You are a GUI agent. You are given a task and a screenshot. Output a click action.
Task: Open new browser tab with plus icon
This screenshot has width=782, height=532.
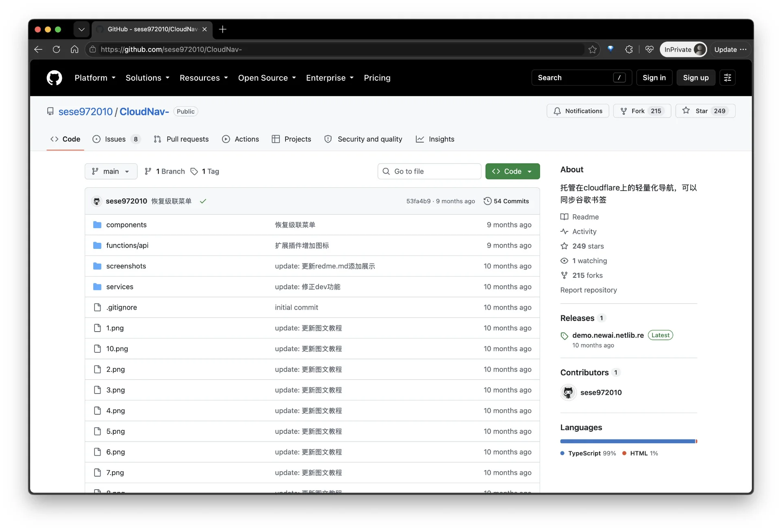coord(222,29)
